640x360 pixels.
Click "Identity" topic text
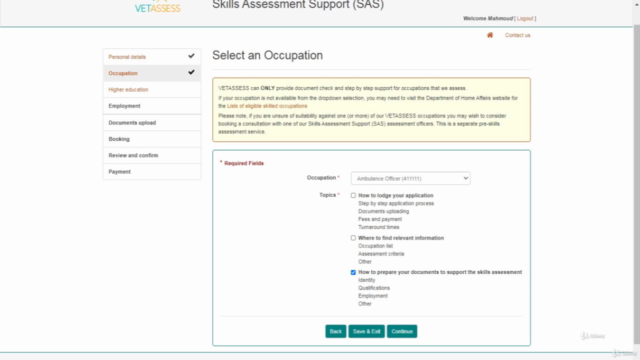tap(367, 280)
